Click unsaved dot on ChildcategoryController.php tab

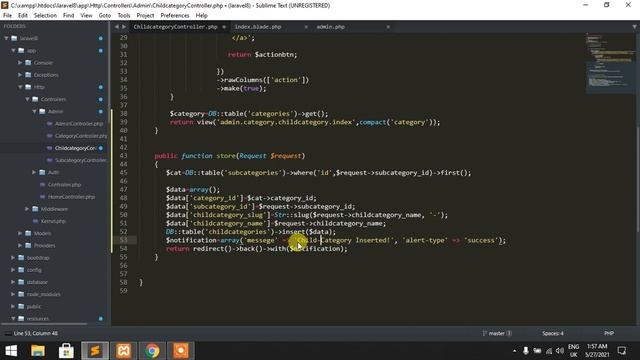pos(224,27)
